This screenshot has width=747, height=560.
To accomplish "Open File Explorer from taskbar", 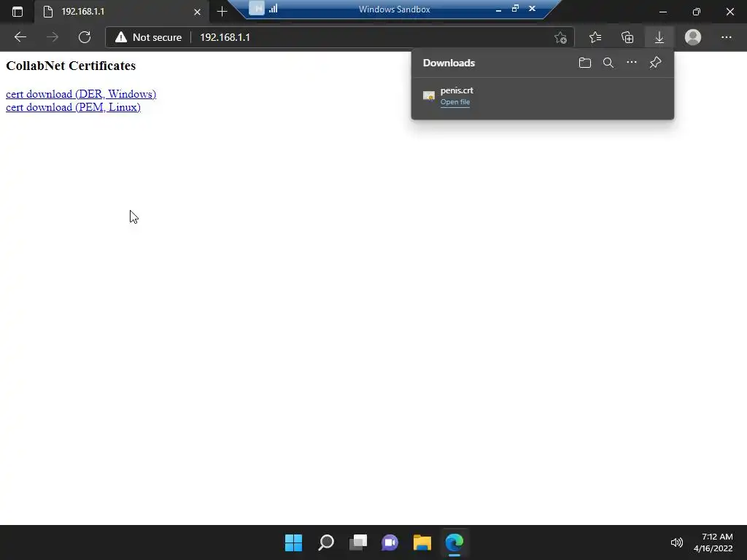I will point(422,542).
